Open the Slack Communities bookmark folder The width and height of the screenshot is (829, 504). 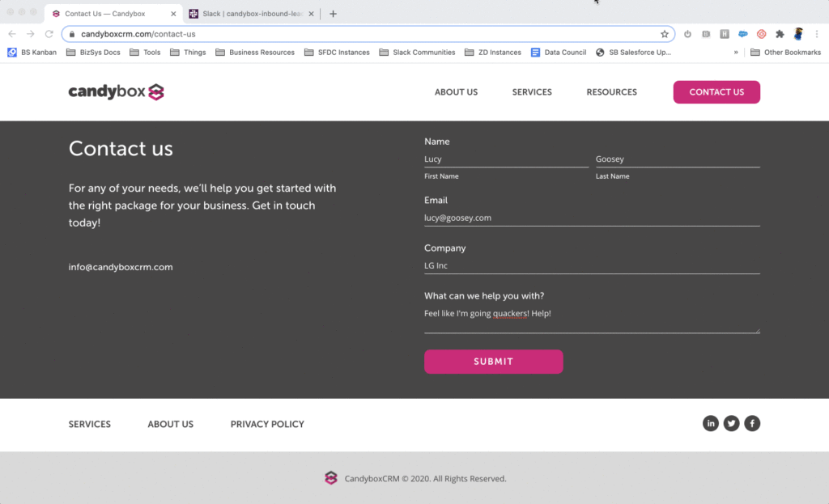tap(417, 53)
